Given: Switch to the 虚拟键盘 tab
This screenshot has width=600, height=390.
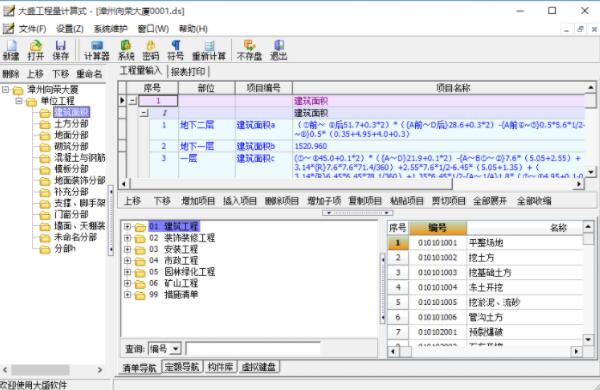Looking at the screenshot, I should [x=259, y=367].
